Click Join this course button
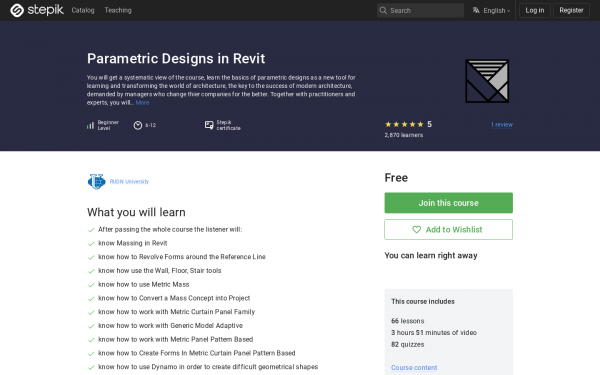Image resolution: width=600 pixels, height=375 pixels. pyautogui.click(x=448, y=203)
